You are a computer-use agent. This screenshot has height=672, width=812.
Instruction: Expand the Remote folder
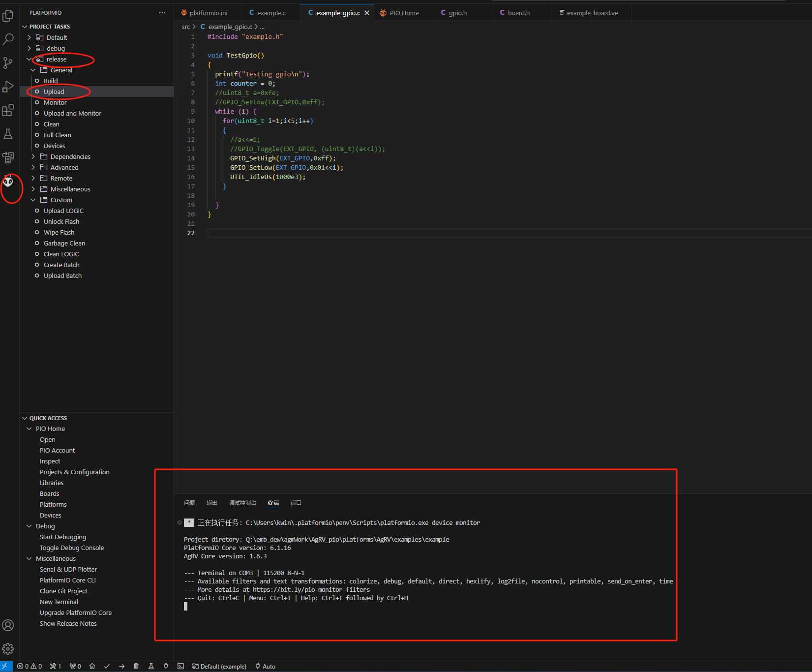click(33, 178)
